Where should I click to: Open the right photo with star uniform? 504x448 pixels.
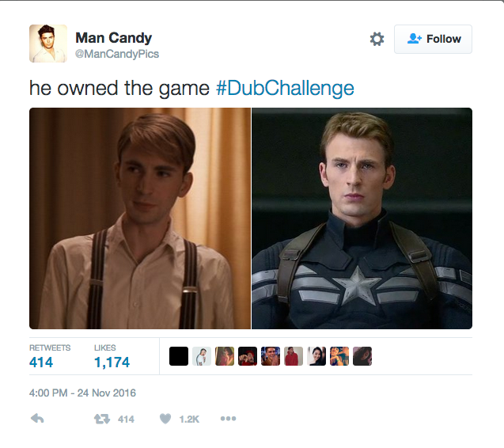pos(362,218)
